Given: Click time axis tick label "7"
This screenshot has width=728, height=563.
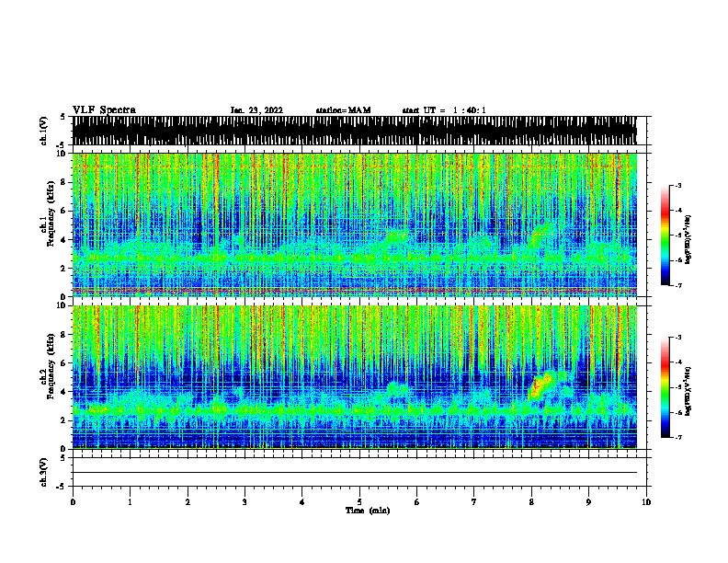Looking at the screenshot, I should coord(474,501).
